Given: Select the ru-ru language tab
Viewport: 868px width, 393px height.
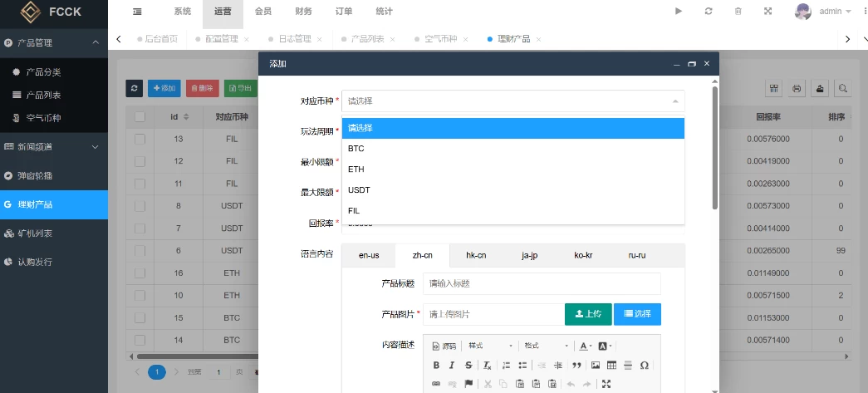Looking at the screenshot, I should click(637, 255).
